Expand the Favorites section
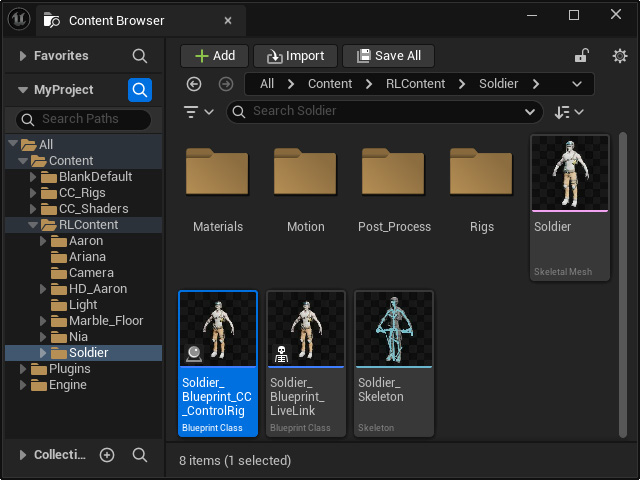Viewport: 640px width, 480px height. click(23, 56)
